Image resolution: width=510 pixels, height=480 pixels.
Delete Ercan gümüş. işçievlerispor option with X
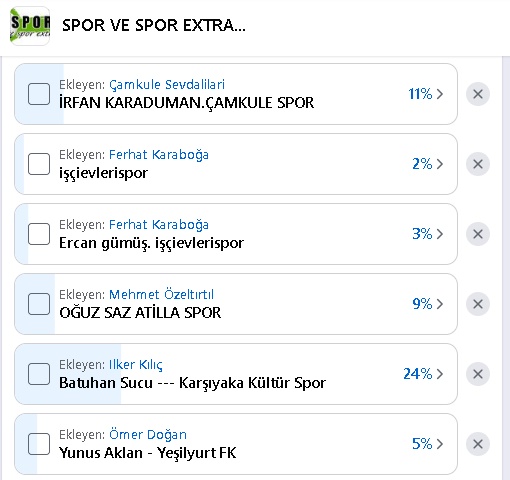(x=478, y=234)
